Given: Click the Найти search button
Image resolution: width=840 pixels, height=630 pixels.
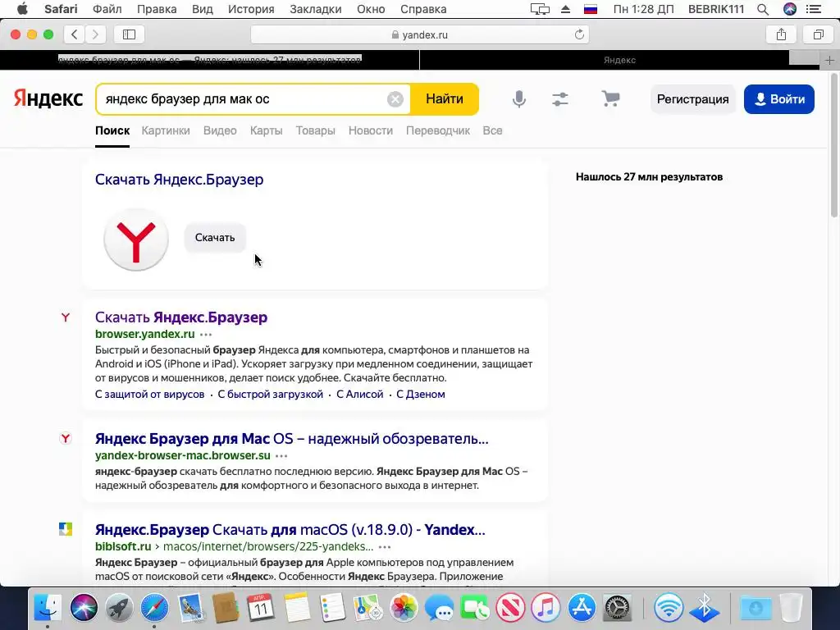Looking at the screenshot, I should tap(445, 99).
